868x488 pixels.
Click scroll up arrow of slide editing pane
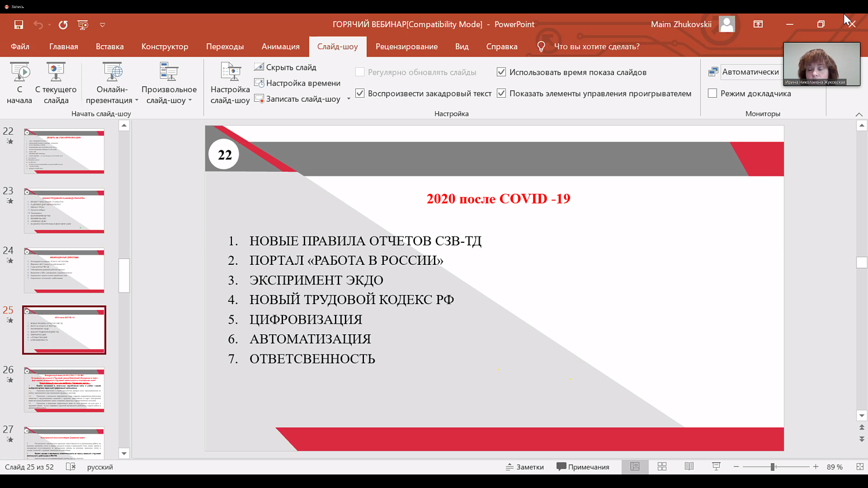click(862, 125)
